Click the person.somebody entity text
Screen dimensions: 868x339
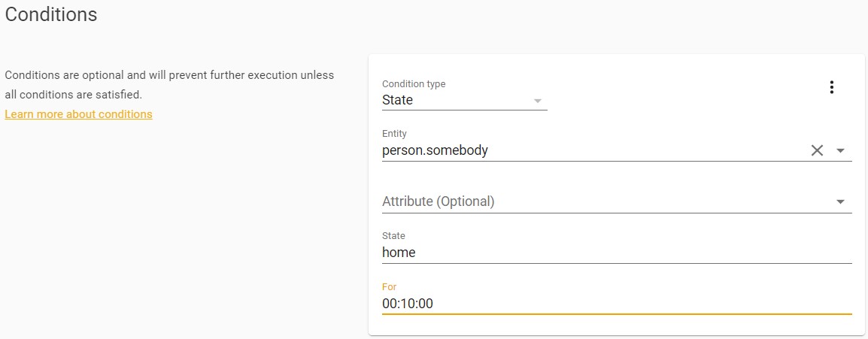point(435,150)
